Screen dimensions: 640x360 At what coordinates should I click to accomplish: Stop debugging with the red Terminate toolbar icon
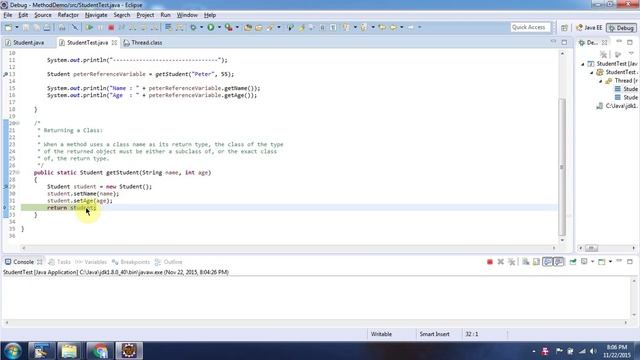coord(111,27)
